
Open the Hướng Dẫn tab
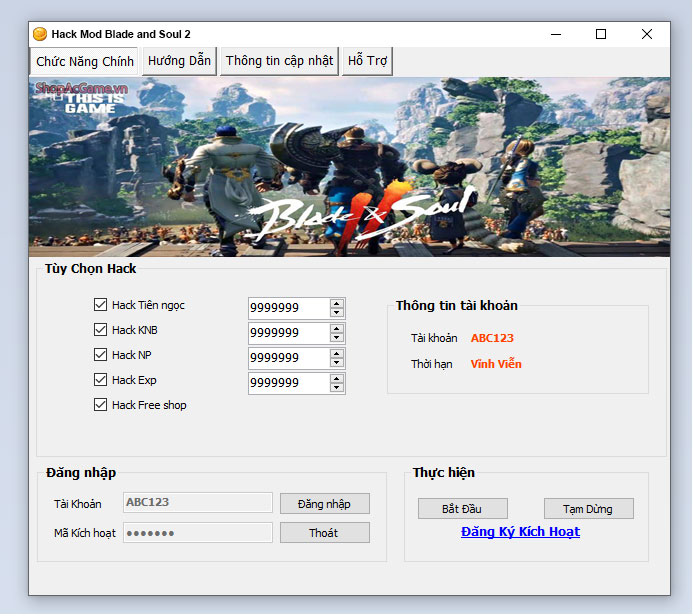pos(179,61)
